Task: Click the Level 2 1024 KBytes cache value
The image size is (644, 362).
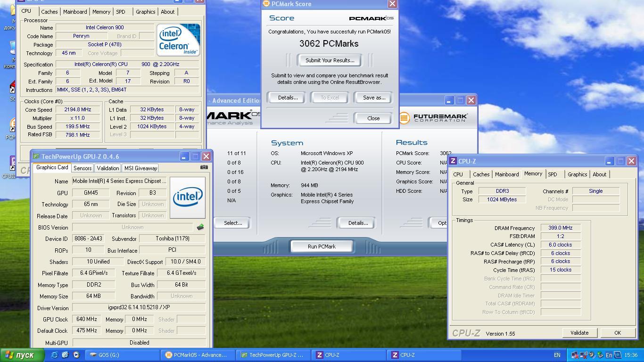Action: 152,126
